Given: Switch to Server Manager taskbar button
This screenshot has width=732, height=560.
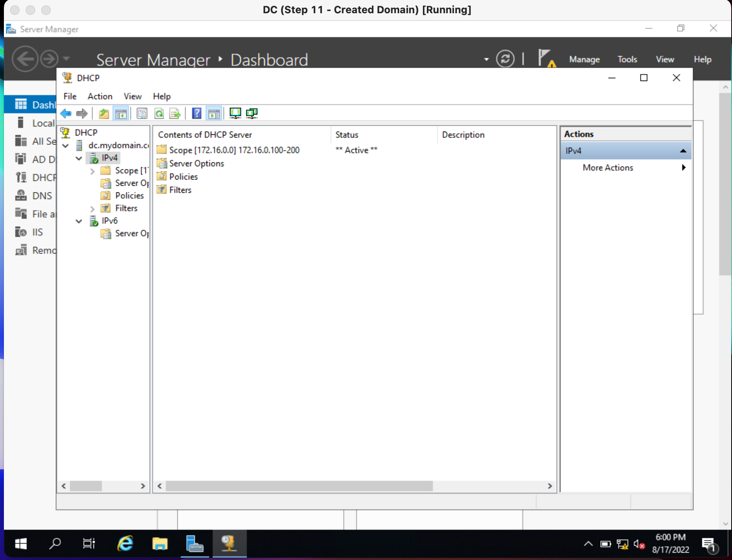Looking at the screenshot, I should point(194,544).
